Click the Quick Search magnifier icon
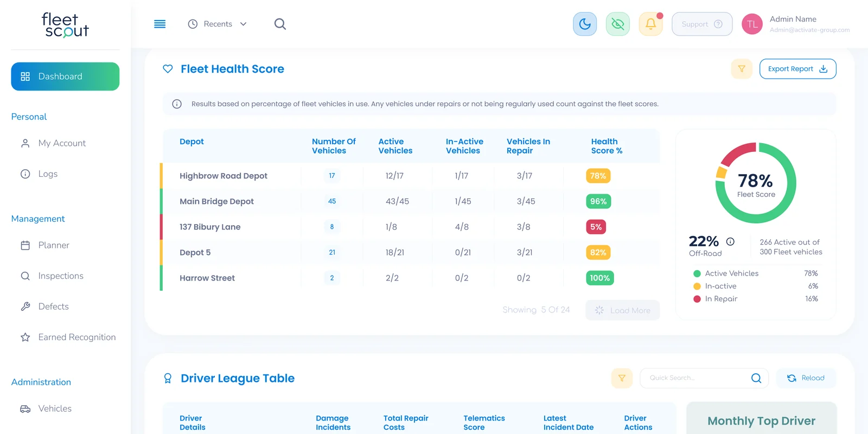Screen dimensions: 868x434 tap(756, 378)
